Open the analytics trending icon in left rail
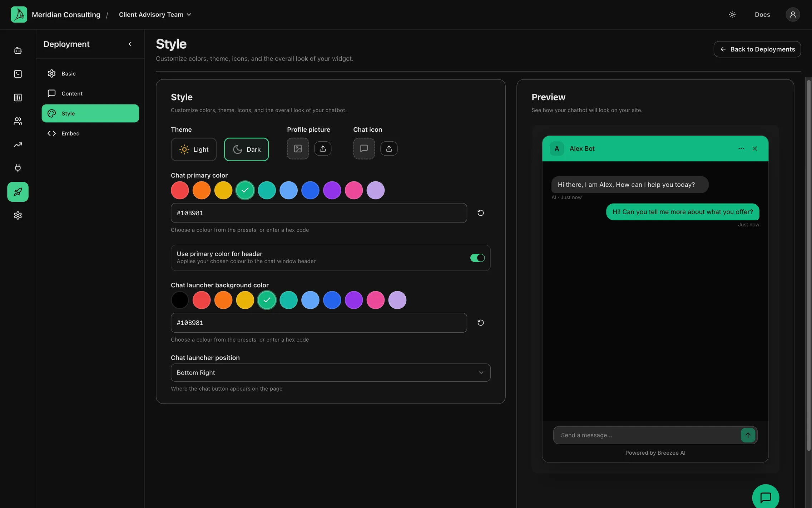812x508 pixels. point(18,145)
